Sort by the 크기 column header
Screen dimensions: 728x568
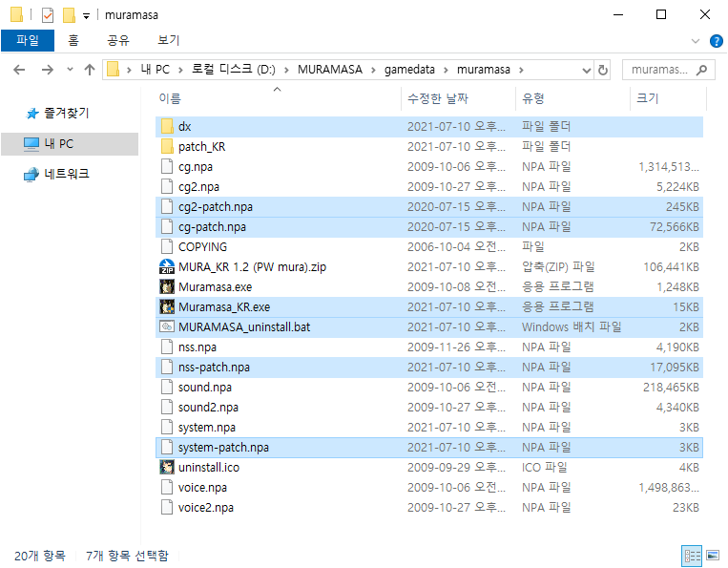click(x=668, y=98)
